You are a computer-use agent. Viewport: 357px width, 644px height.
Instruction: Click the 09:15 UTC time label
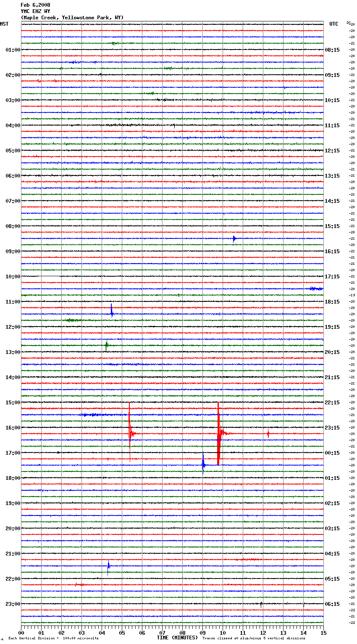[332, 75]
